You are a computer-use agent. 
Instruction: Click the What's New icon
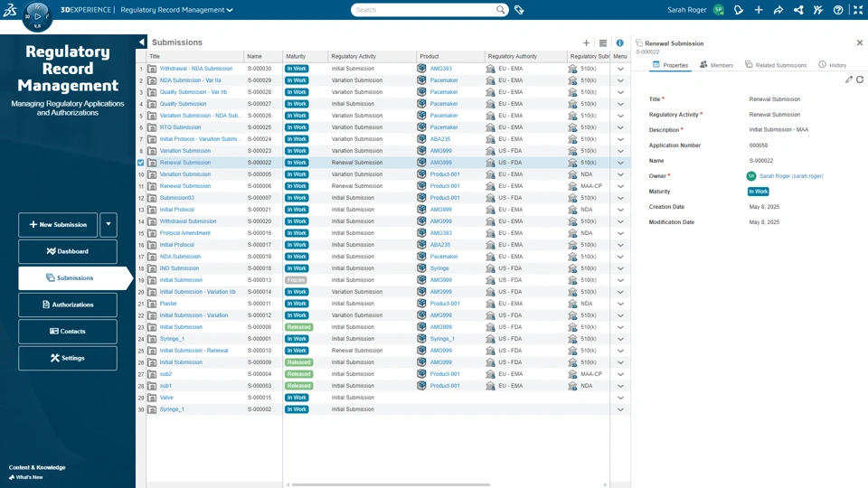[x=12, y=477]
